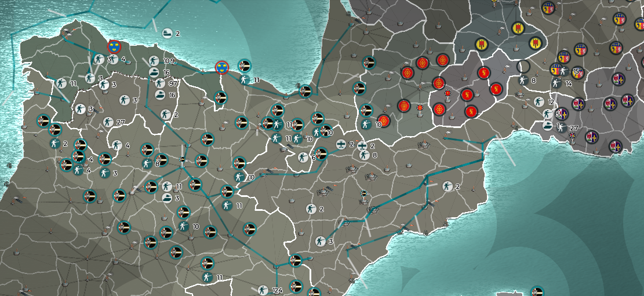Select armor stack 16 directly beneath infantry 109
The height and width of the screenshot is (296, 644).
[154, 72]
